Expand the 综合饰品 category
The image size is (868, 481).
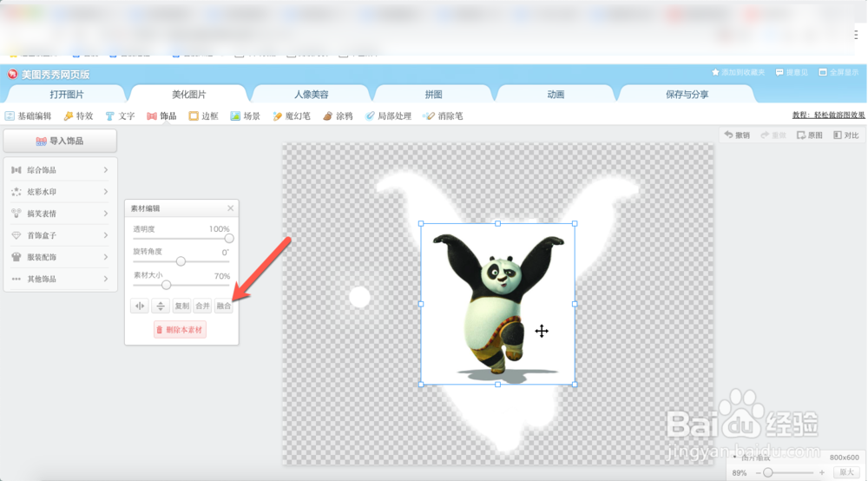tap(60, 170)
